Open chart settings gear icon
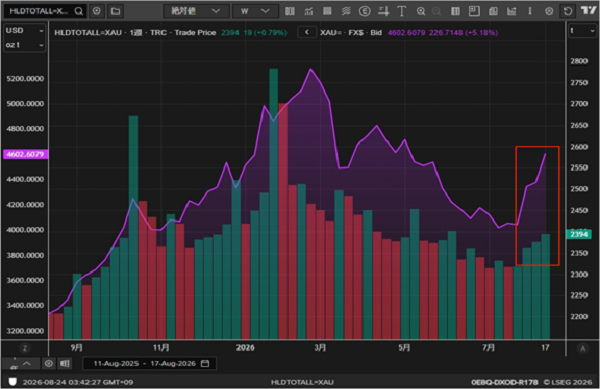The height and width of the screenshot is (389, 600). pyautogui.click(x=549, y=11)
